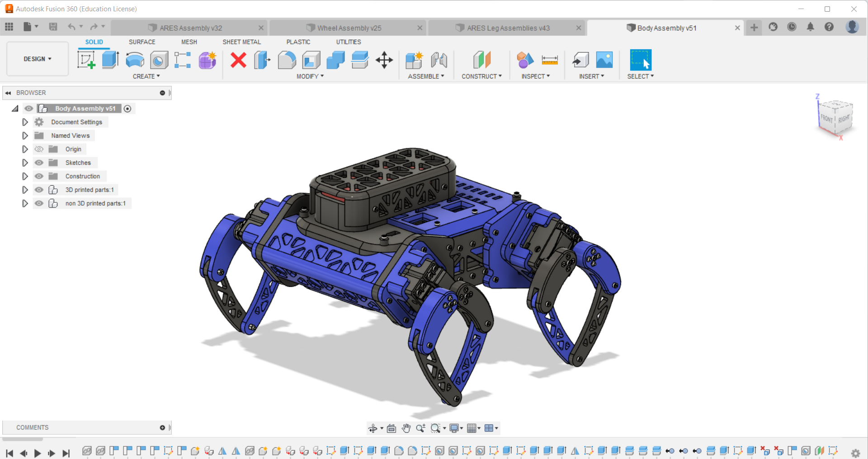This screenshot has width=868, height=459.
Task: Switch to the SURFACE ribbon tab
Action: pos(142,42)
